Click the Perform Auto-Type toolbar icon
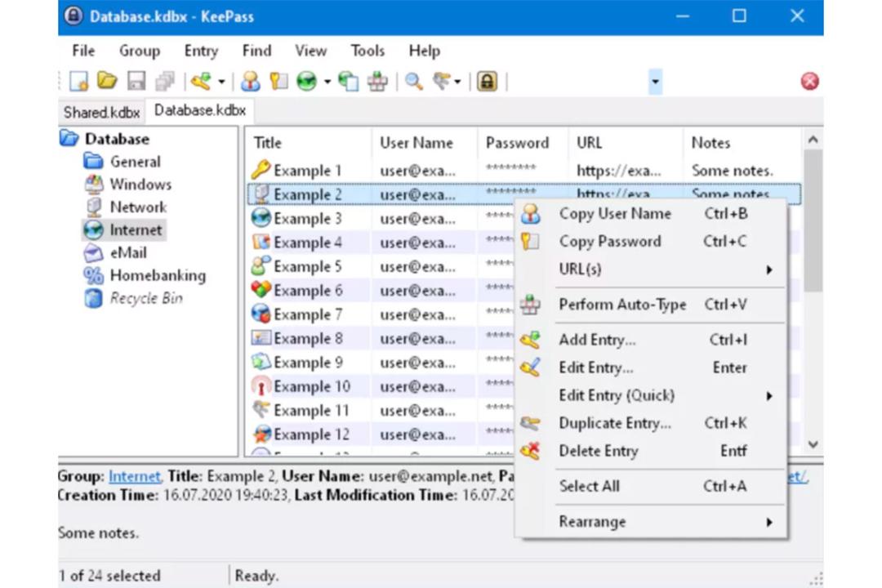 point(377,82)
